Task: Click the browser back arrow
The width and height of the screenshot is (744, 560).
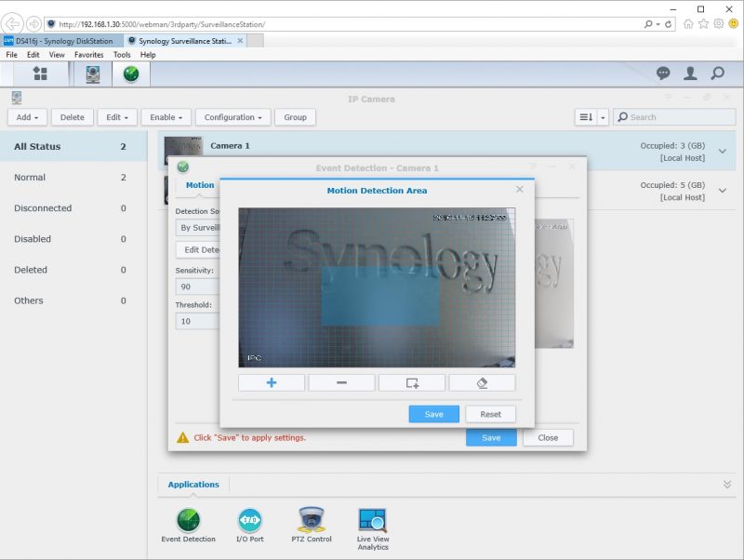Action: 13,24
